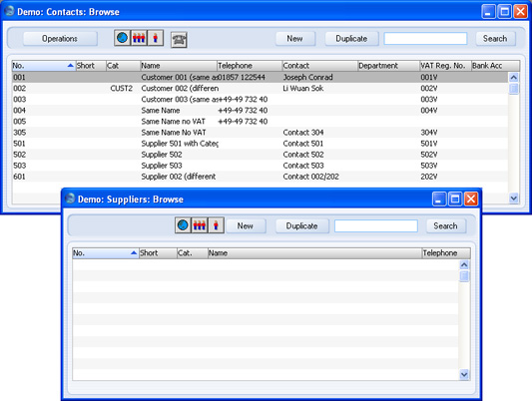Click single person icon in Contacts toolbar
Screen dimensions: 532x401
click(x=156, y=38)
